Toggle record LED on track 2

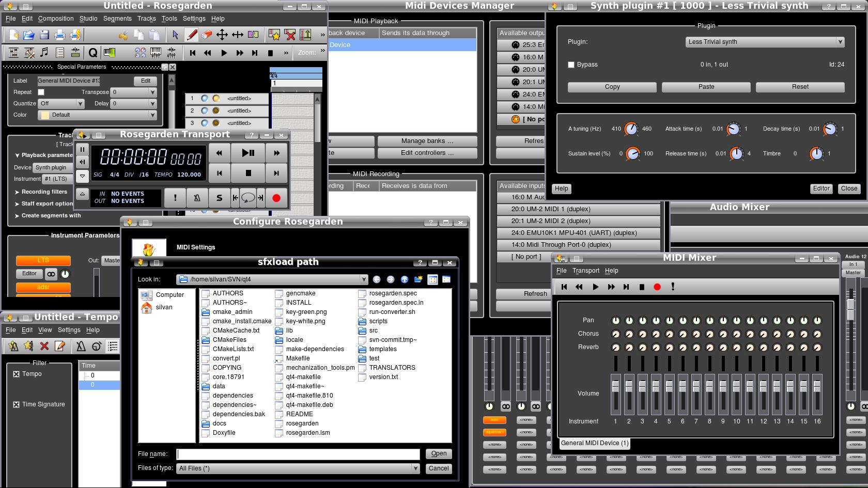(216, 111)
